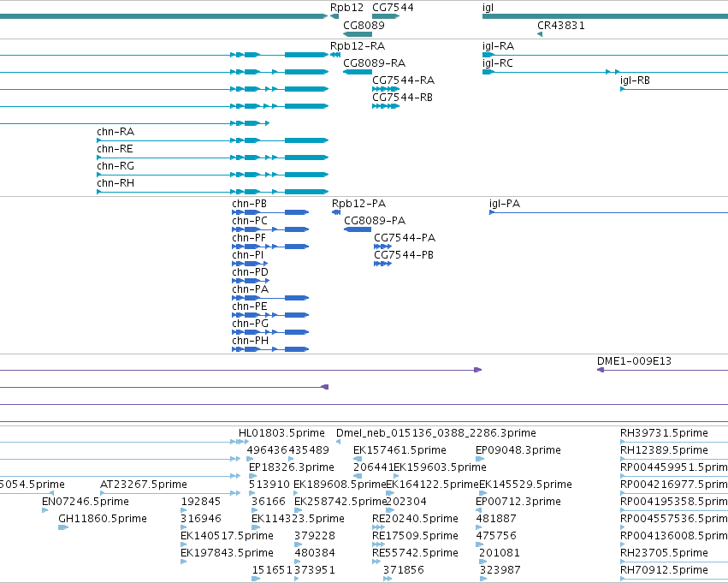Click the HL01803.5prime EST label
Viewport: 728px width, 583px height.
(x=281, y=433)
